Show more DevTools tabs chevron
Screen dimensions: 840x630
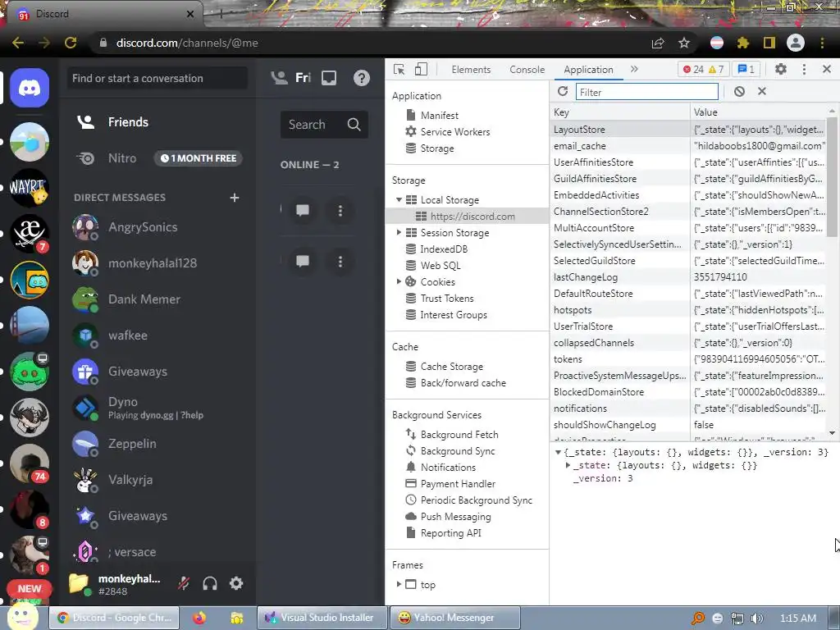(x=634, y=69)
